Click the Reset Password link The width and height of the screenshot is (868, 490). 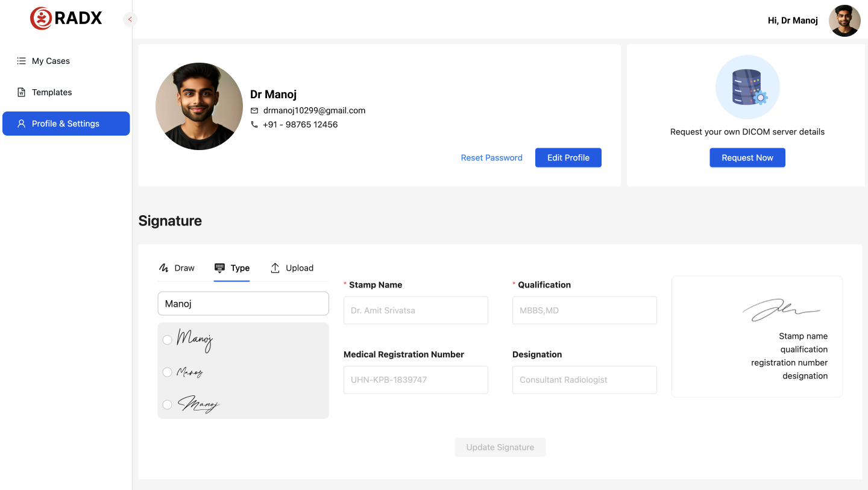(x=491, y=158)
